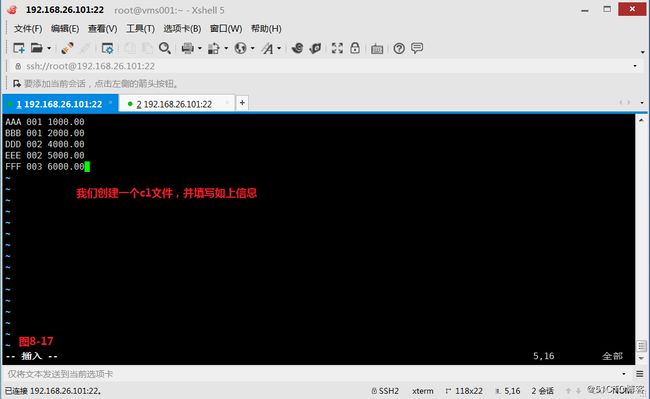
Task: Close the first session tab
Action: click(x=111, y=102)
